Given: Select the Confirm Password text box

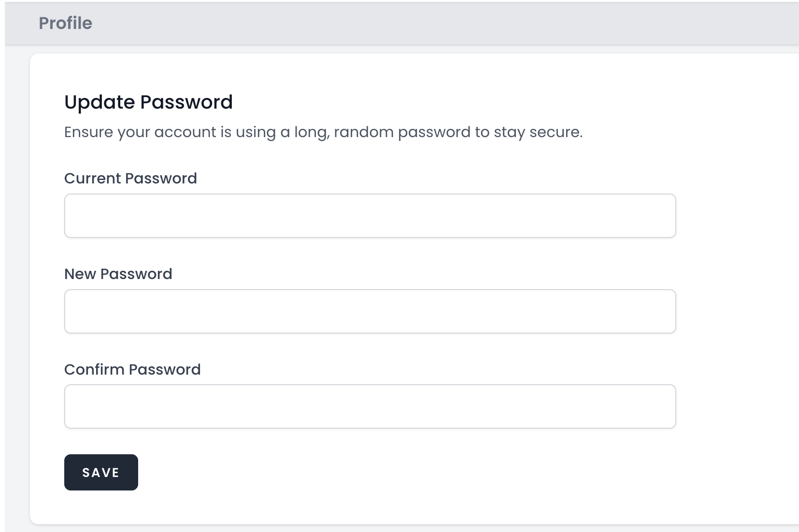Looking at the screenshot, I should [370, 406].
